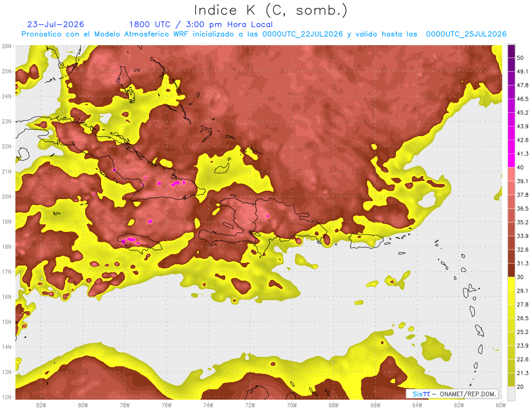532x411 pixels.
Task: Click the "19N" latitude label
Action: point(7,221)
